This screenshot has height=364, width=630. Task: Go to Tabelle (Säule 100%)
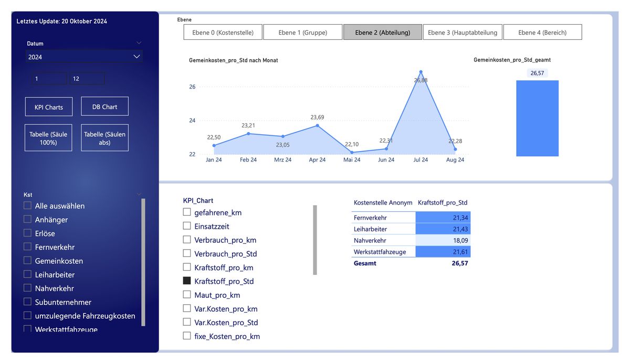pos(48,138)
